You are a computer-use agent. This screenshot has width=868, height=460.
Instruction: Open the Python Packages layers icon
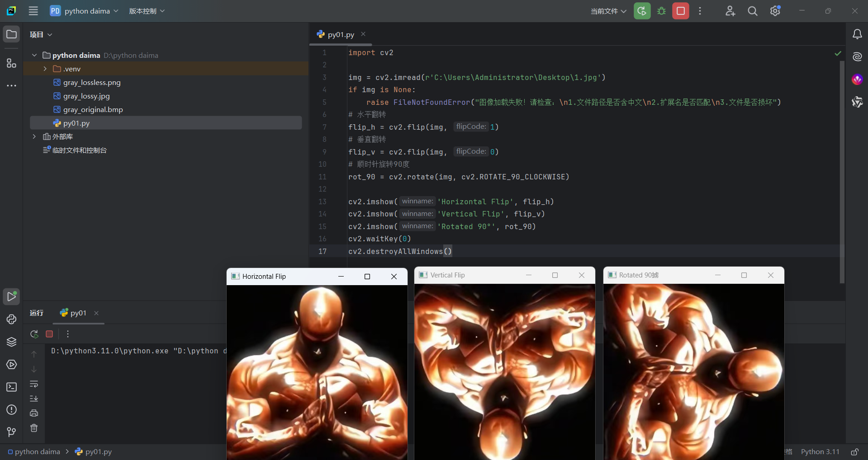pos(11,342)
